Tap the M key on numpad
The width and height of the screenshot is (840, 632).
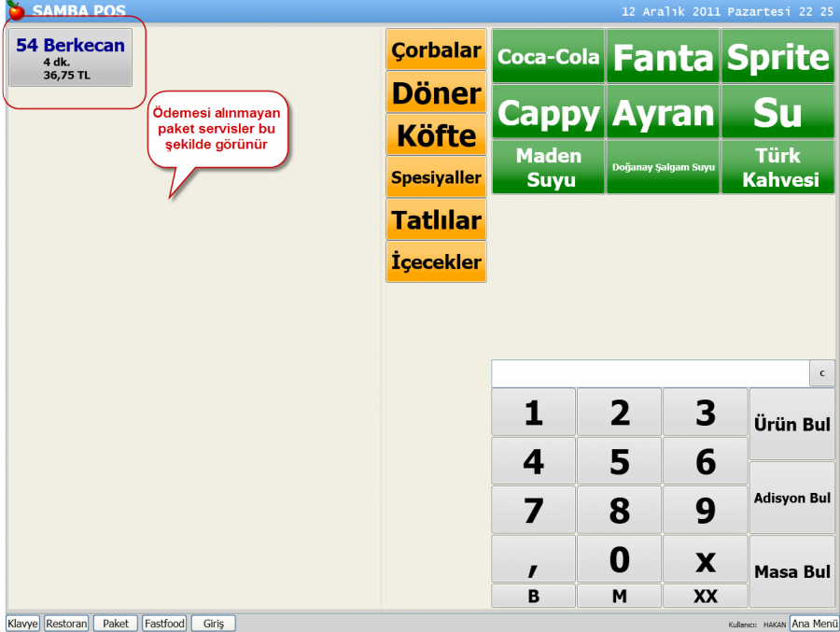tap(620, 596)
